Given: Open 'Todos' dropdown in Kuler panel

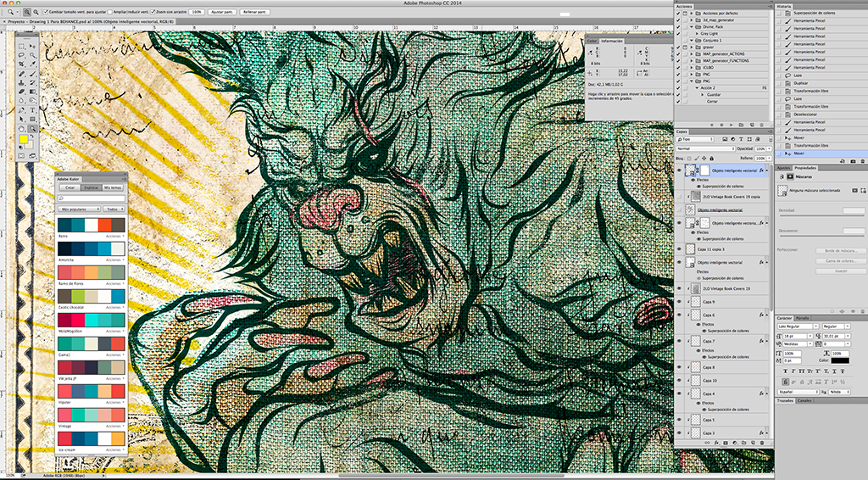Looking at the screenshot, I should [114, 209].
